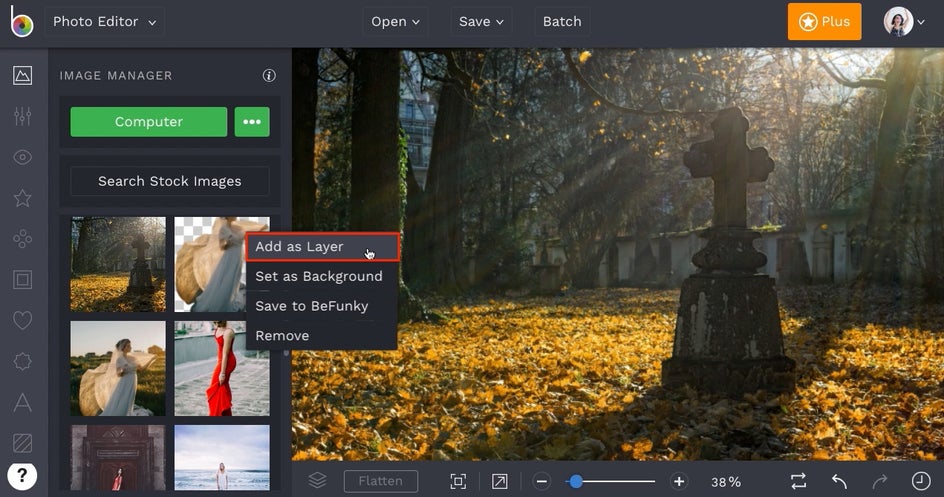Image resolution: width=944 pixels, height=497 pixels.
Task: Click the BeFunky logo icon
Action: pyautogui.click(x=22, y=22)
